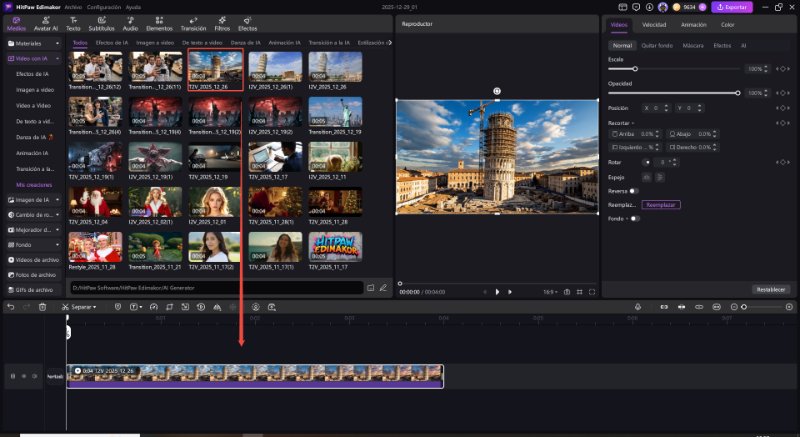
Task: Open the Configuración menu
Action: [x=103, y=7]
